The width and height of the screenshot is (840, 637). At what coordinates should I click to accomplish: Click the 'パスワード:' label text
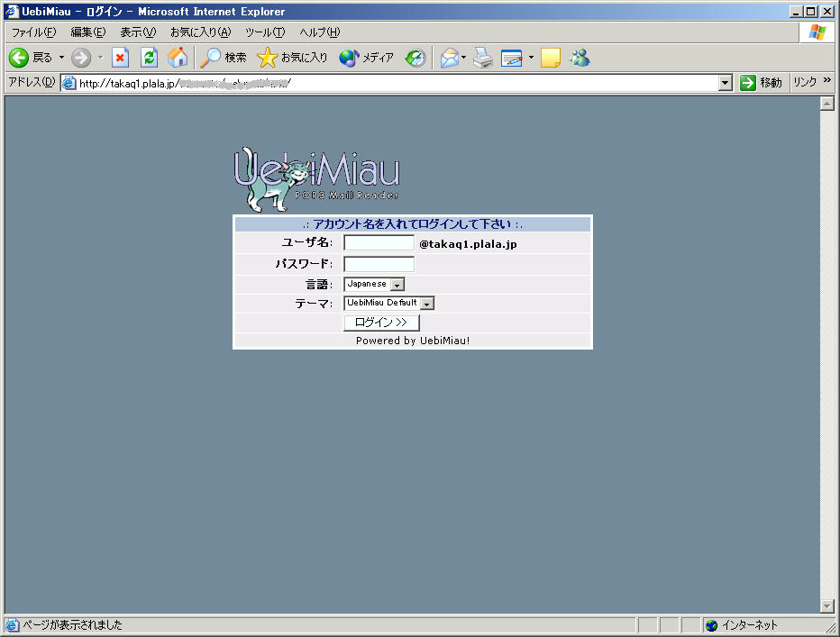point(304,264)
